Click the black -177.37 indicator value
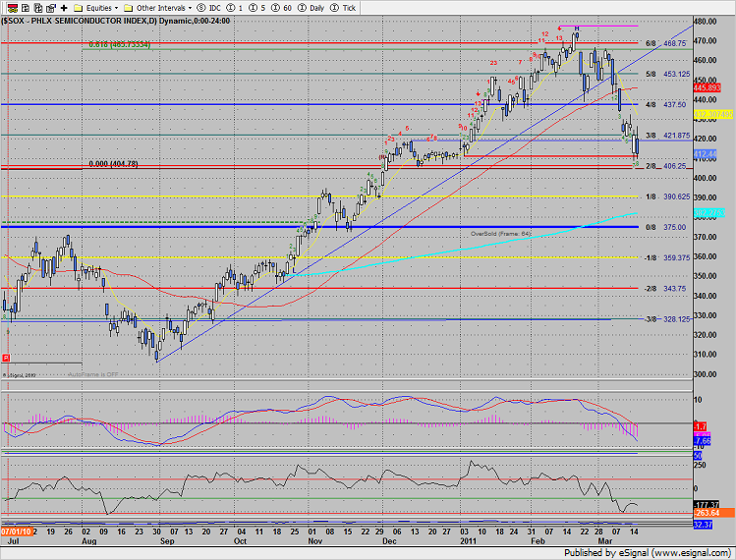 [x=707, y=505]
